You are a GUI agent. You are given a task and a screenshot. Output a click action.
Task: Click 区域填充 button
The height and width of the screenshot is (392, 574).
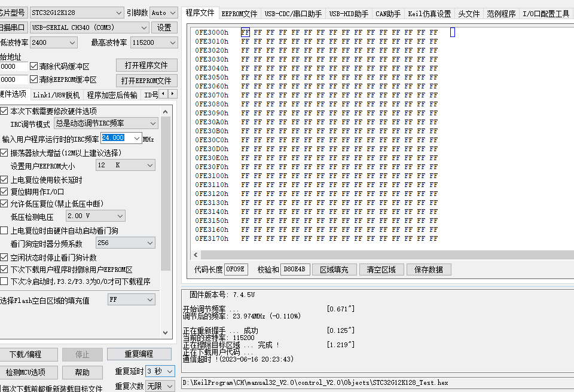(334, 269)
